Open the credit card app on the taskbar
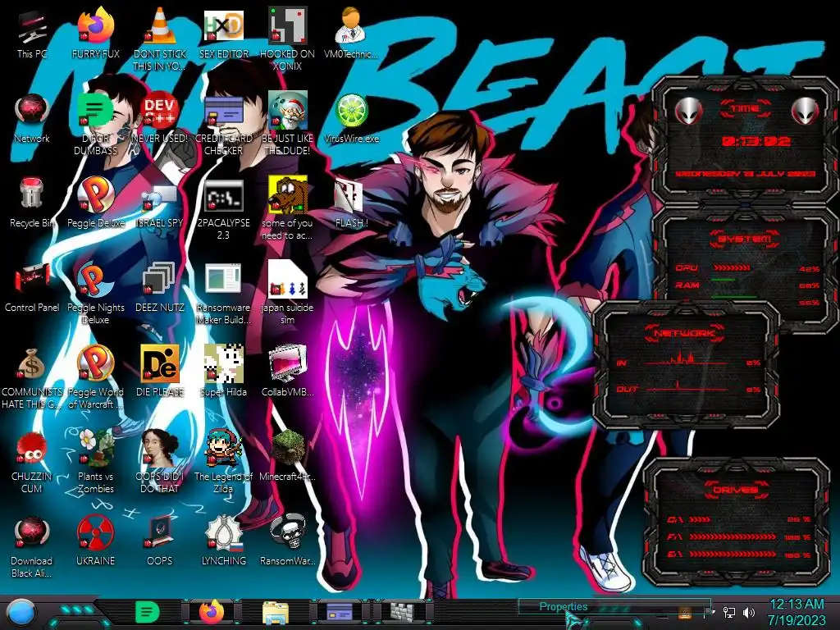The width and height of the screenshot is (840, 630). 339,612
